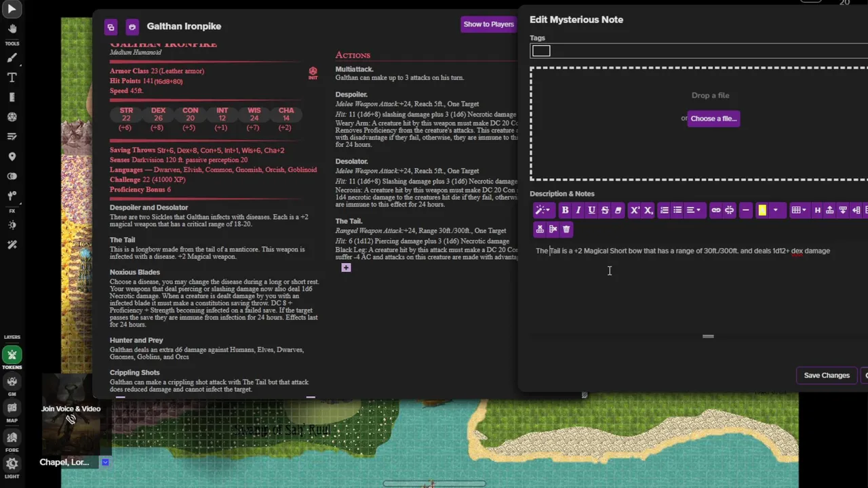Image resolution: width=868 pixels, height=488 pixels.
Task: Click Choose a file button
Action: click(x=713, y=119)
